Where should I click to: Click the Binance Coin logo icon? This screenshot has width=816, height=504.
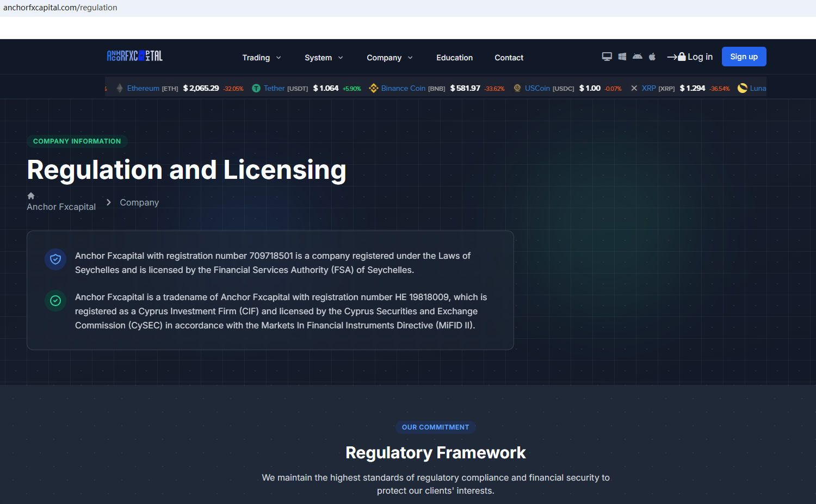[x=373, y=88]
